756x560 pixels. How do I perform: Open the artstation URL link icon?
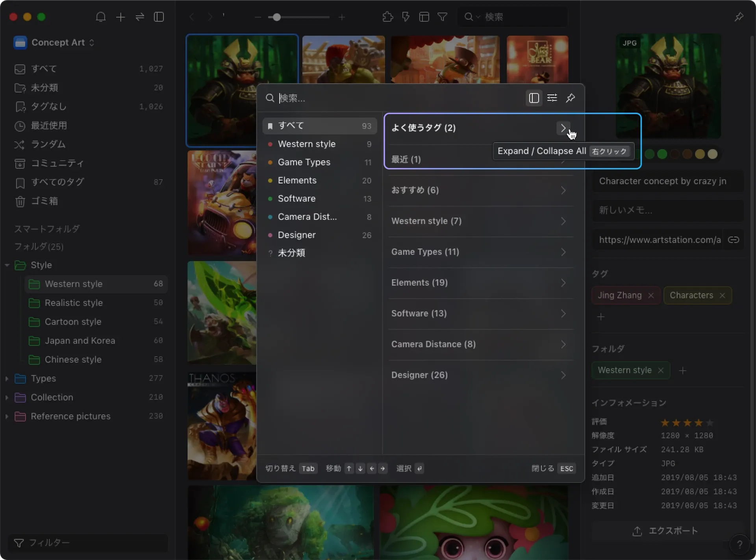[733, 240]
